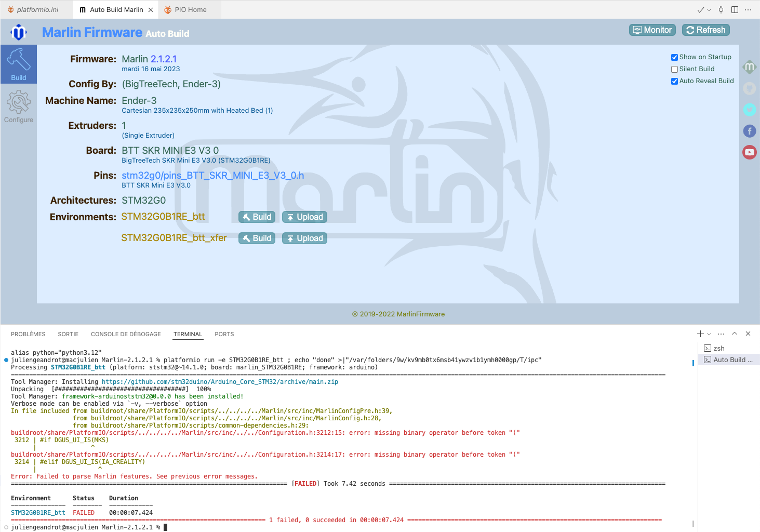The width and height of the screenshot is (760, 532).
Task: Close the terminal panel with the X
Action: coord(748,334)
